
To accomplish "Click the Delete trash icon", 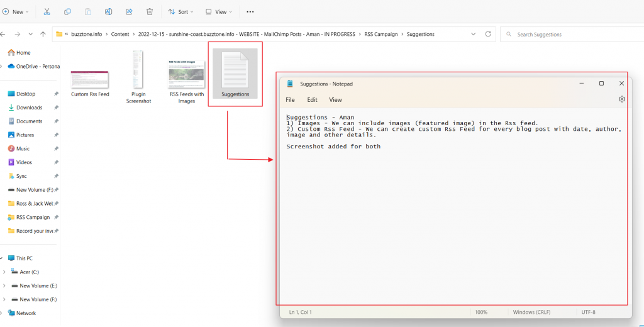I will pos(150,11).
